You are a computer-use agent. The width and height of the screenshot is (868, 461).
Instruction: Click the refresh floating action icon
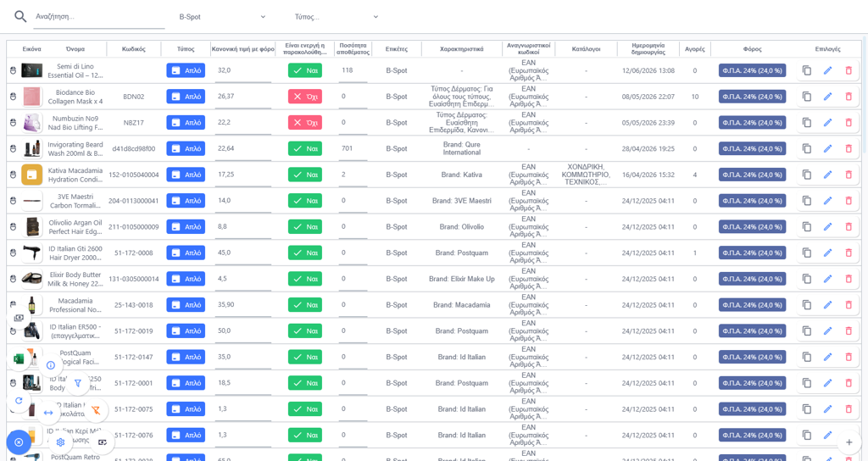click(19, 401)
